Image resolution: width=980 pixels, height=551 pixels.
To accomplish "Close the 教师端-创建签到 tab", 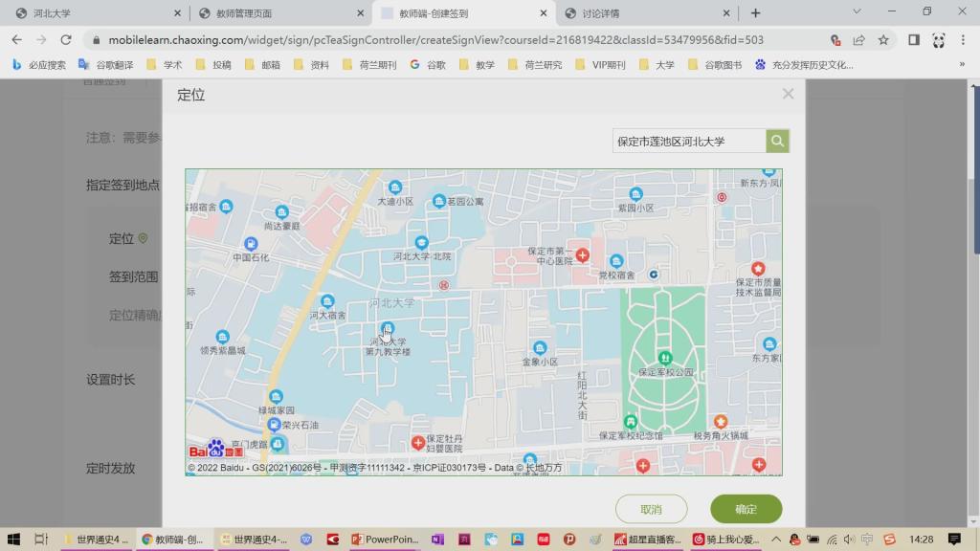I will [x=544, y=13].
